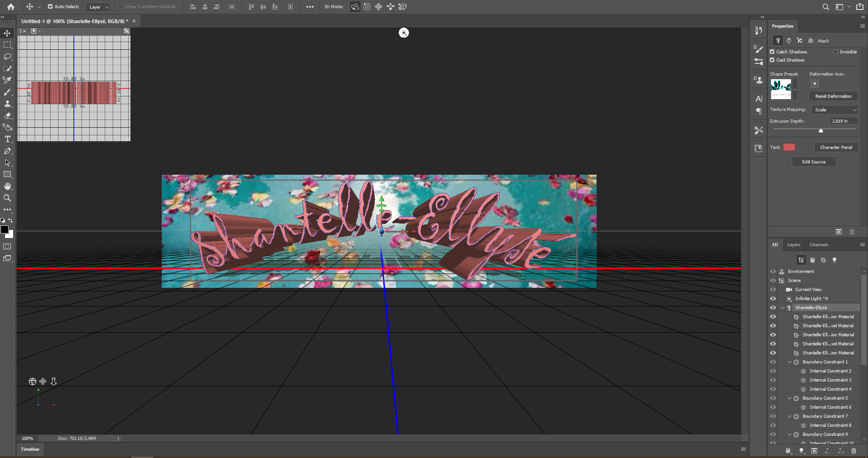Open the Texture Mapping Scale dropdown
Screen dimensions: 868x458
point(835,110)
